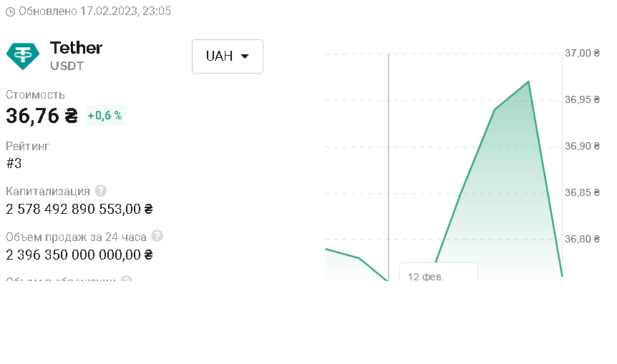Click the 24-hour volume value 2 396 350 000 000,00 ₴
This screenshot has height=364, width=617.
click(x=79, y=255)
